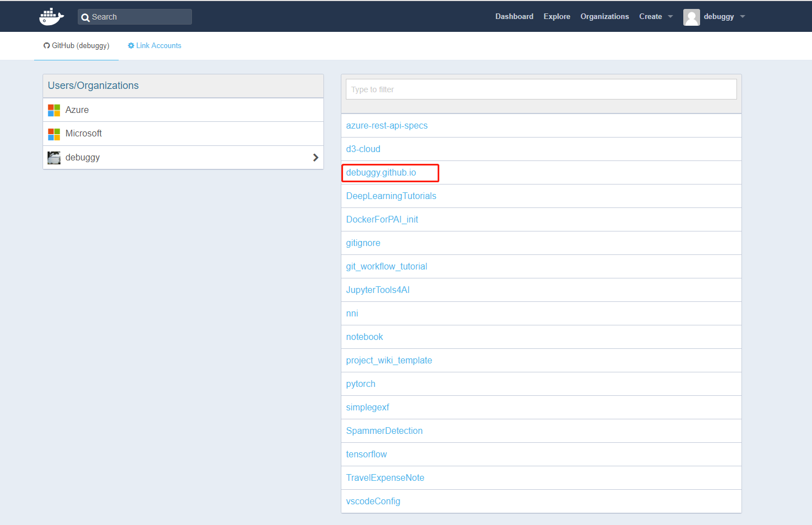Expand the Create dropdown arrow
The height and width of the screenshot is (525, 812).
coord(670,17)
